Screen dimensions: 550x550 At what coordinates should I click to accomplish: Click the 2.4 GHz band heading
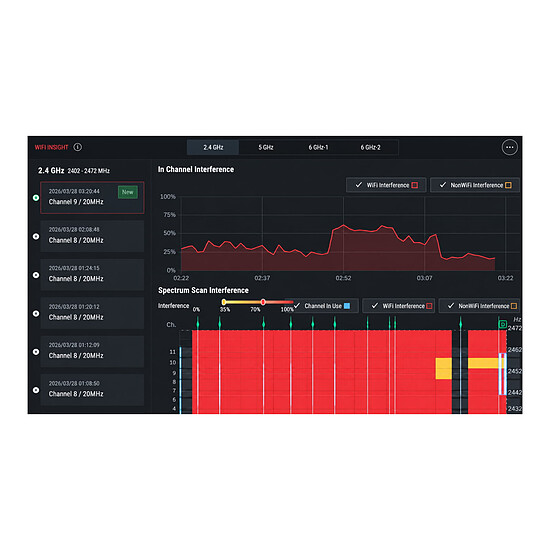(x=51, y=171)
